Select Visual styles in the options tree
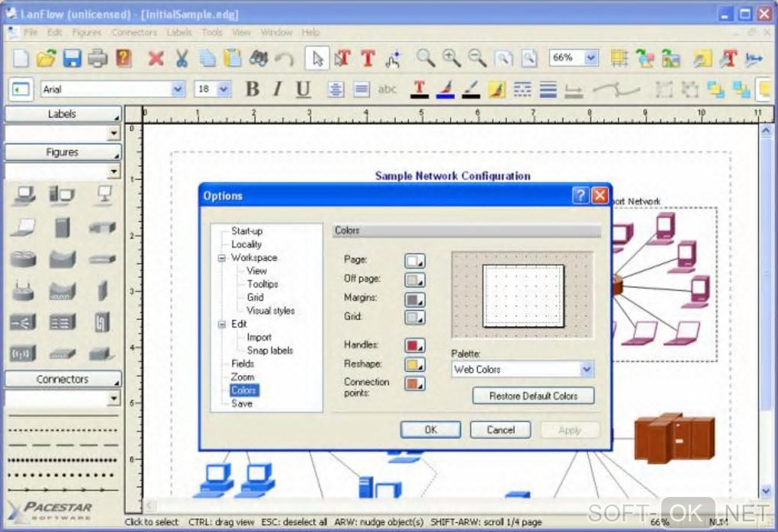This screenshot has width=778, height=532. point(271,311)
